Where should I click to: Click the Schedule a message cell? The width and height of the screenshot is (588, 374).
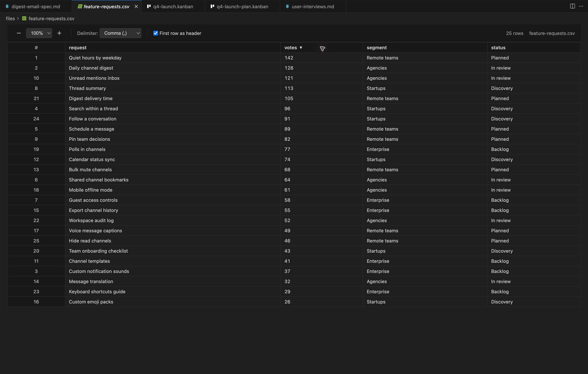point(173,129)
